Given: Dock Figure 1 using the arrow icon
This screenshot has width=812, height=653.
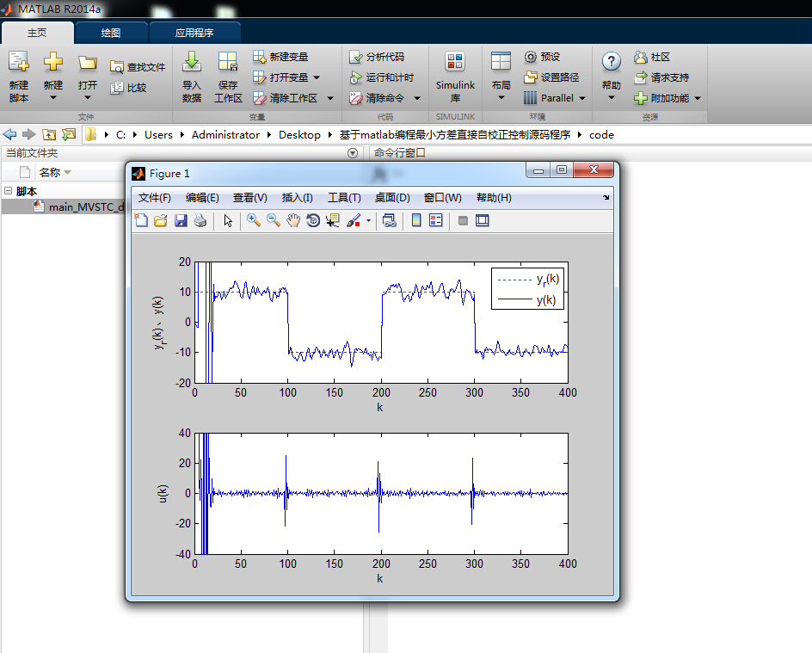Looking at the screenshot, I should [606, 197].
